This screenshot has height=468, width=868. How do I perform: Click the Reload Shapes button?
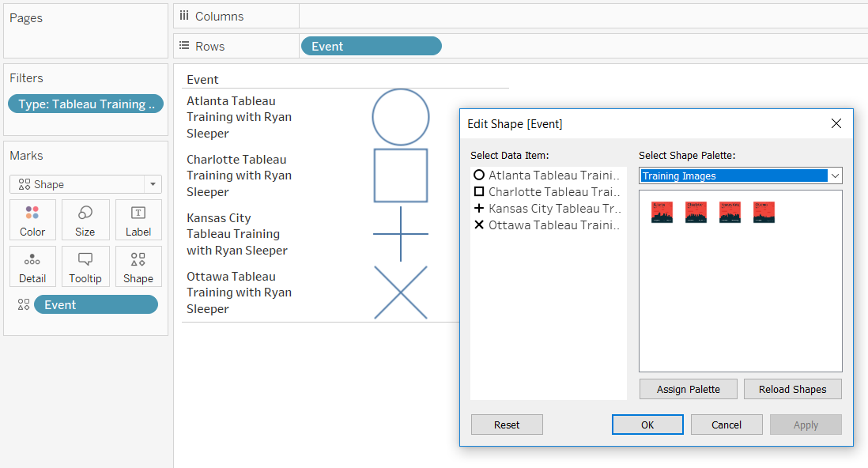click(x=792, y=389)
